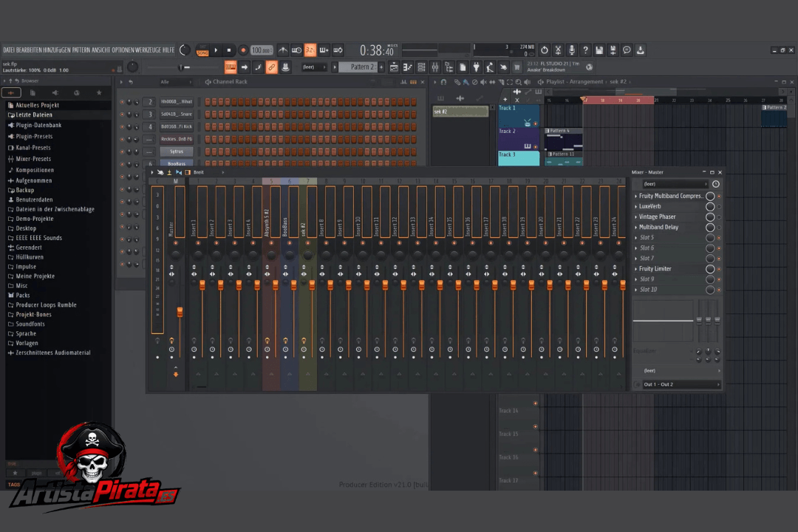Click the Play button in transport
Image resolution: width=798 pixels, height=532 pixels.
pos(216,50)
